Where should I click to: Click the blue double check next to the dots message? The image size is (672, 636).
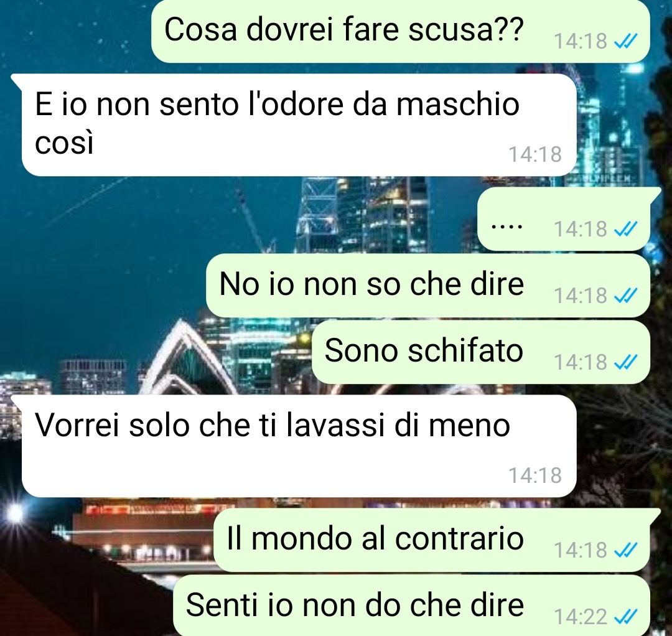626,228
